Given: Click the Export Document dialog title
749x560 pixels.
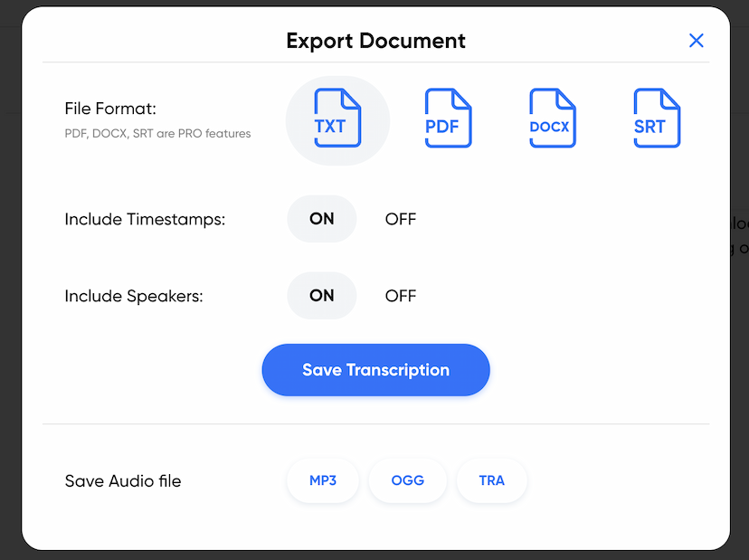Looking at the screenshot, I should point(375,41).
